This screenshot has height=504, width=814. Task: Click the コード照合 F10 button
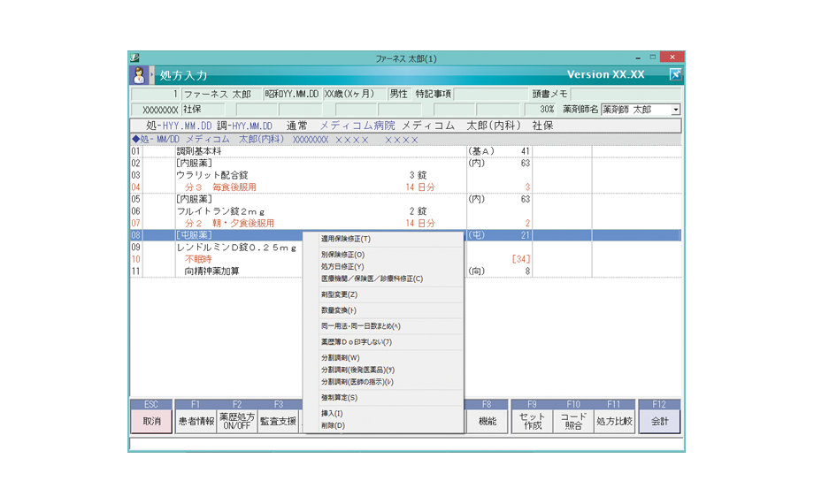(573, 421)
